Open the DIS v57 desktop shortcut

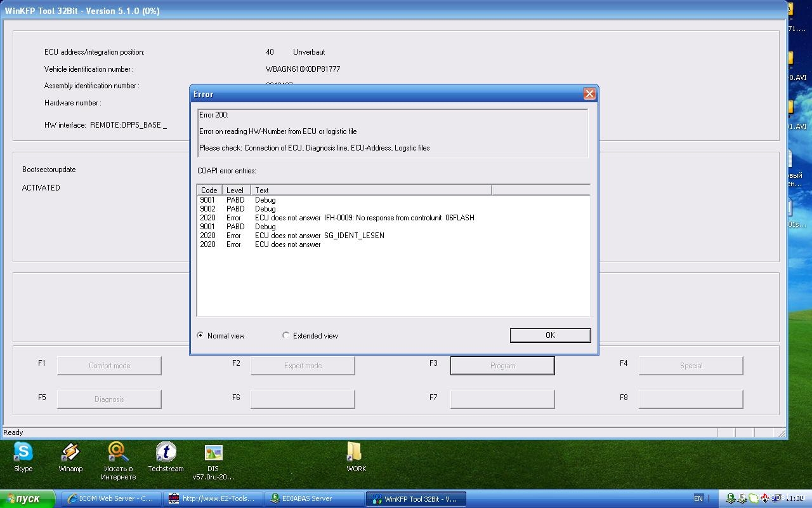click(213, 453)
